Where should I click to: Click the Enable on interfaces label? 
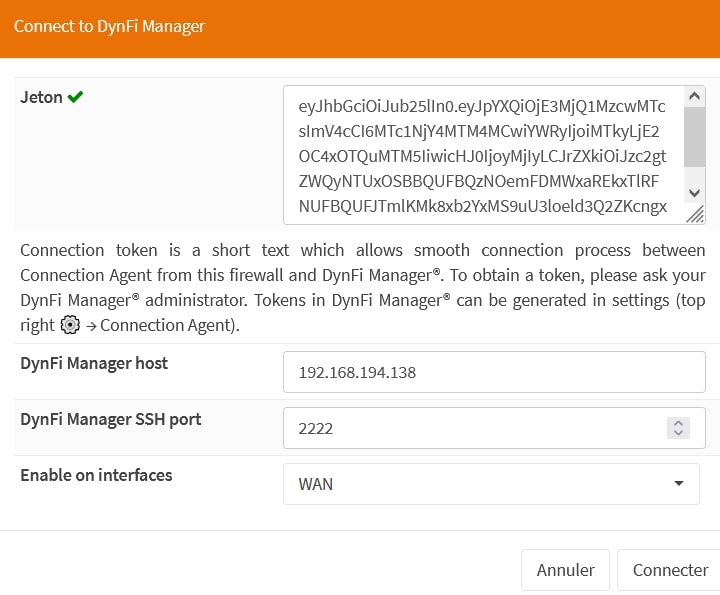pos(96,475)
